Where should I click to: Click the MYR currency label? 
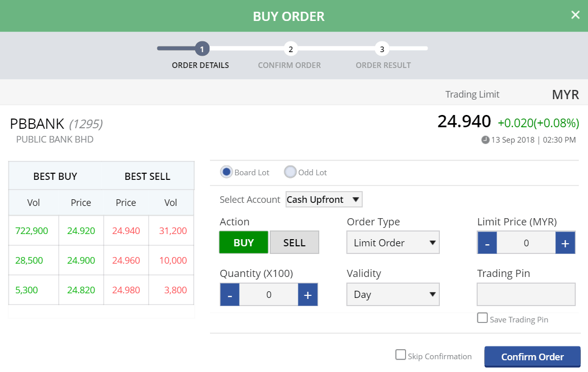coord(566,95)
